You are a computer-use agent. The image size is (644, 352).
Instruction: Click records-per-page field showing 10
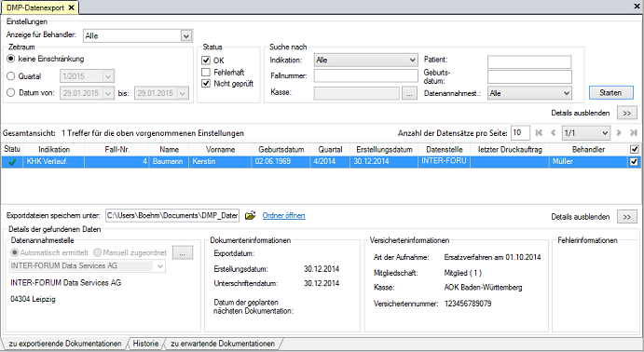coord(520,133)
